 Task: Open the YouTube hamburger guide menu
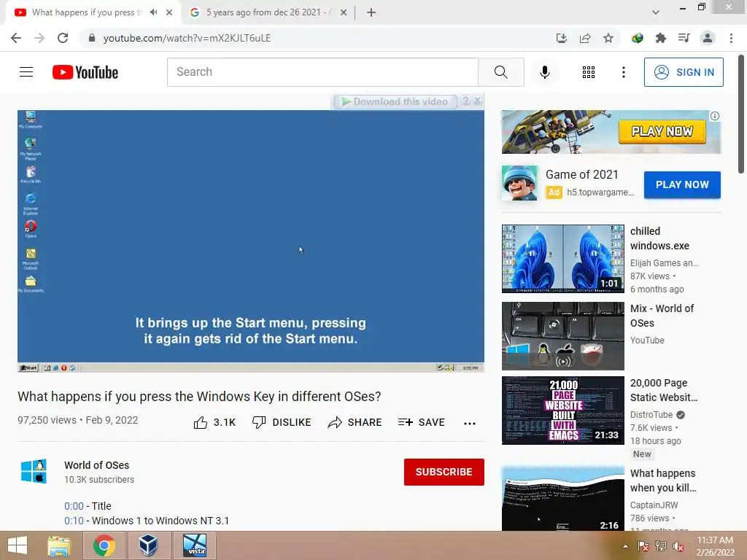point(26,72)
